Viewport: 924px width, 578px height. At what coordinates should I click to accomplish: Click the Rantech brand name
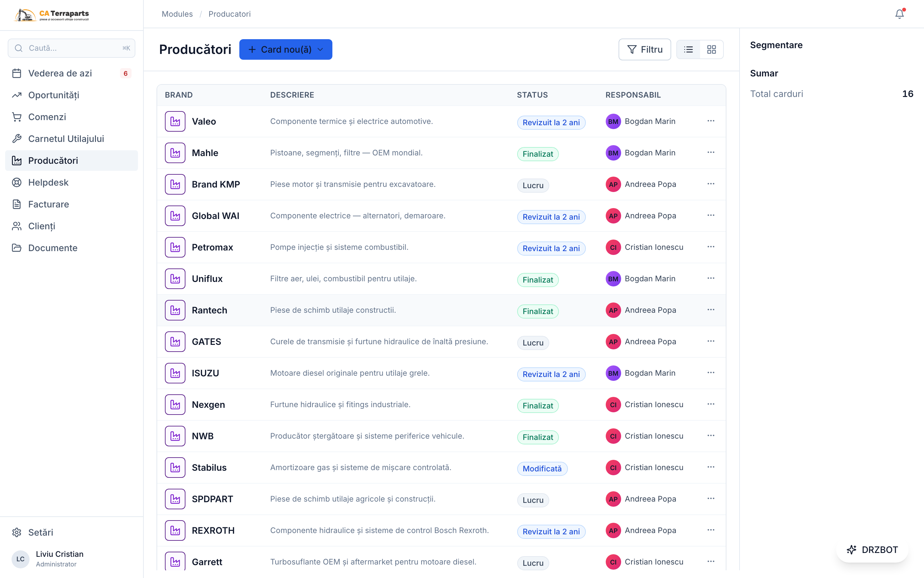tap(210, 311)
